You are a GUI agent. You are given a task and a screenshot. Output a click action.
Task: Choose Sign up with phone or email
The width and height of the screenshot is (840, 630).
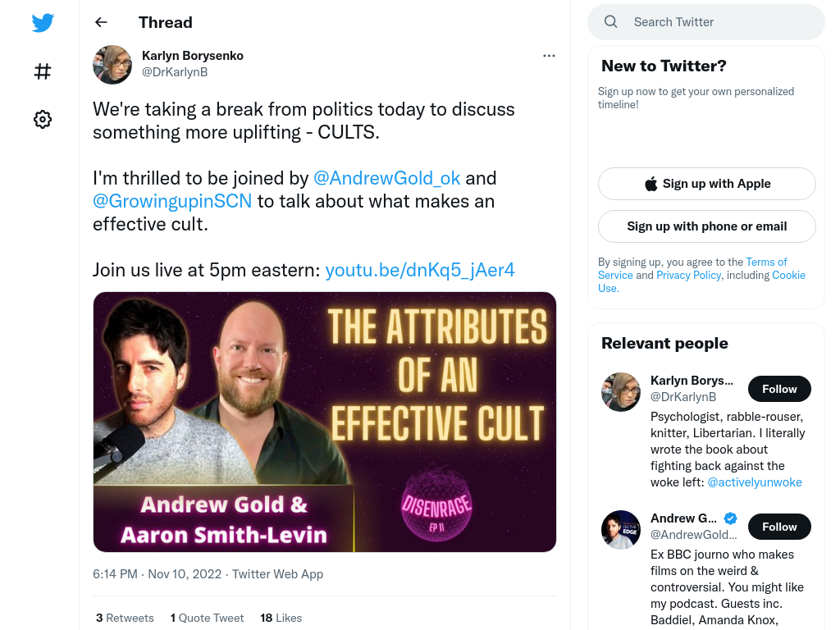[706, 226]
